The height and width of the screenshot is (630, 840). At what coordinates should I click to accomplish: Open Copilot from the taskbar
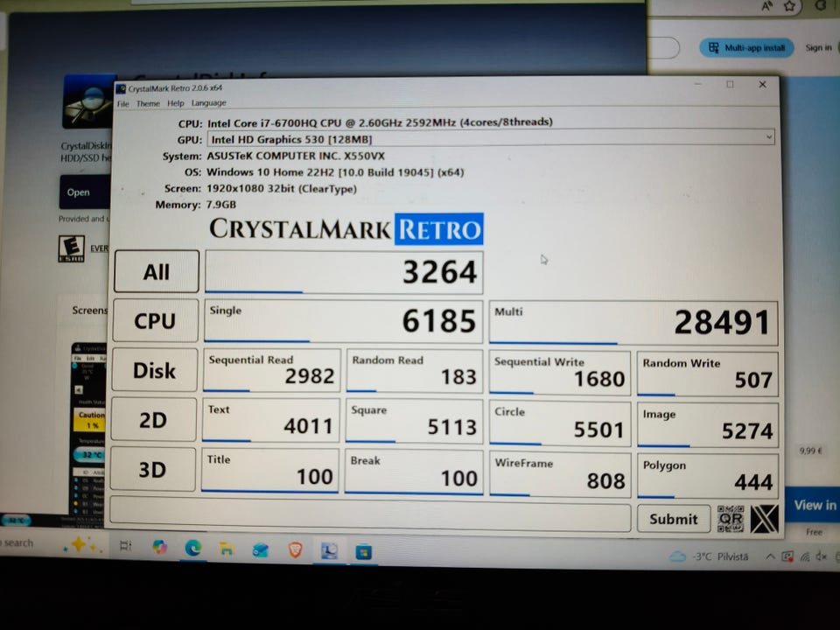click(159, 547)
